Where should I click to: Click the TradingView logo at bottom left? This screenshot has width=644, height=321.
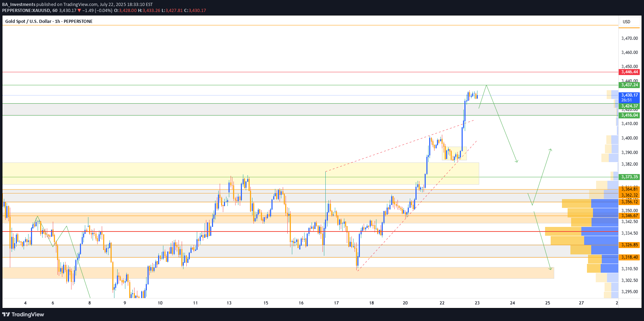[23, 314]
